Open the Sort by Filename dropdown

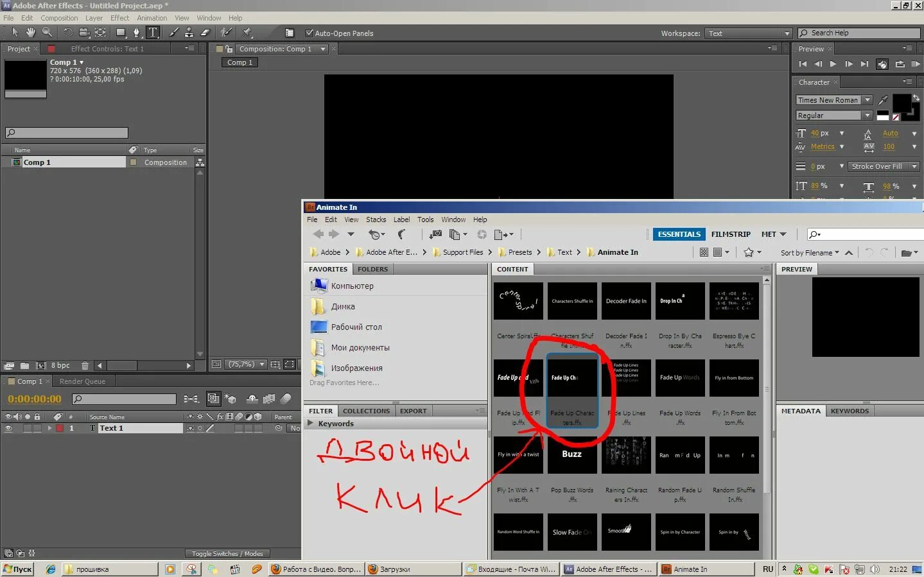pos(810,253)
